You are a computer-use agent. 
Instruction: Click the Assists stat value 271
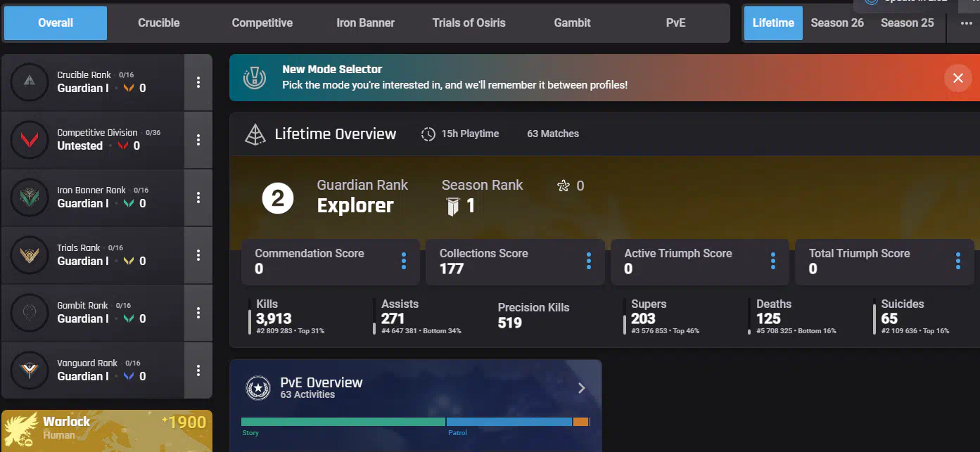pos(393,319)
